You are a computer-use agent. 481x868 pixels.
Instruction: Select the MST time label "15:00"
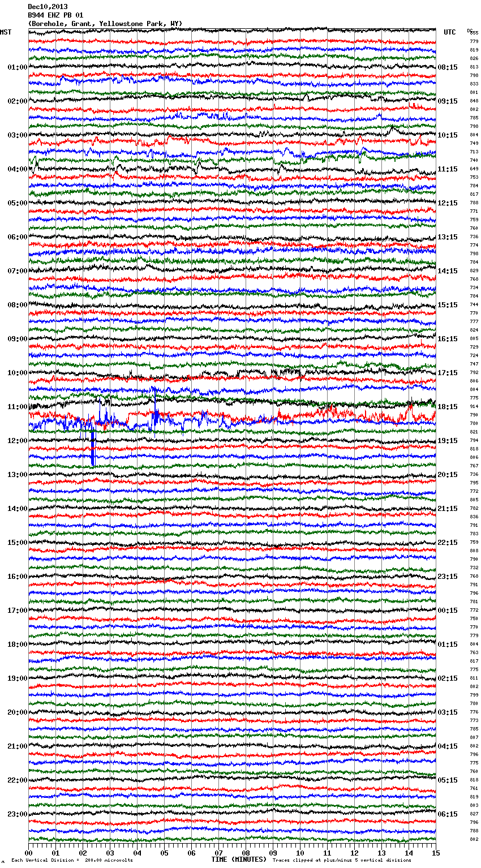pyautogui.click(x=18, y=543)
